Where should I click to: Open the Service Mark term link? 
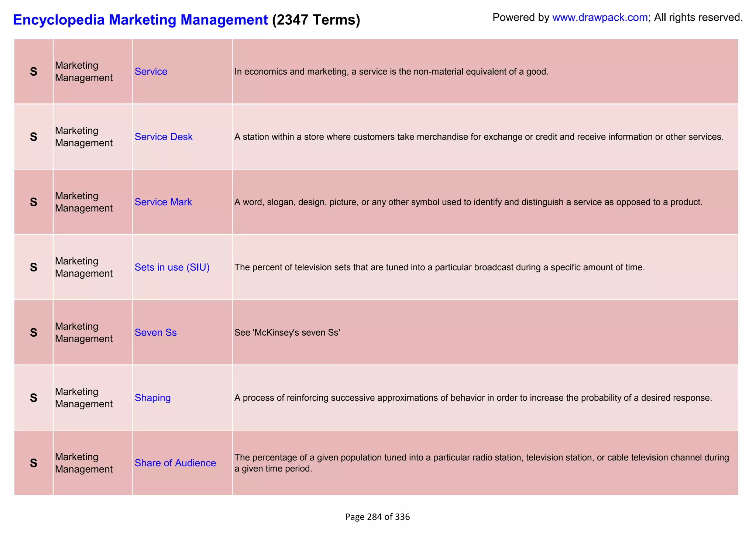tap(163, 202)
